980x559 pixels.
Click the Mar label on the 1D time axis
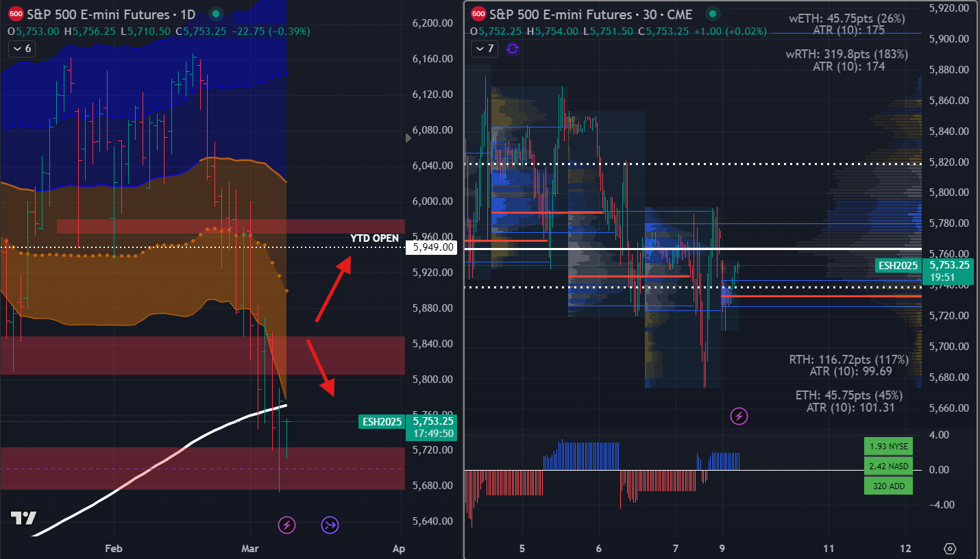pyautogui.click(x=252, y=549)
